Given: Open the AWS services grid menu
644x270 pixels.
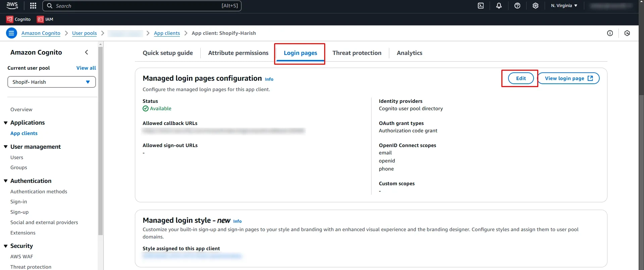Looking at the screenshot, I should [x=33, y=6].
